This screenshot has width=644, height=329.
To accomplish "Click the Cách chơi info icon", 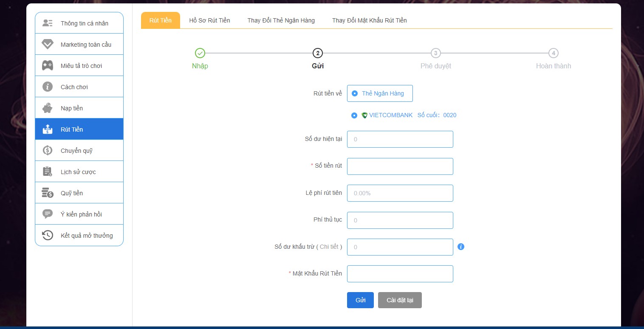I will [48, 87].
